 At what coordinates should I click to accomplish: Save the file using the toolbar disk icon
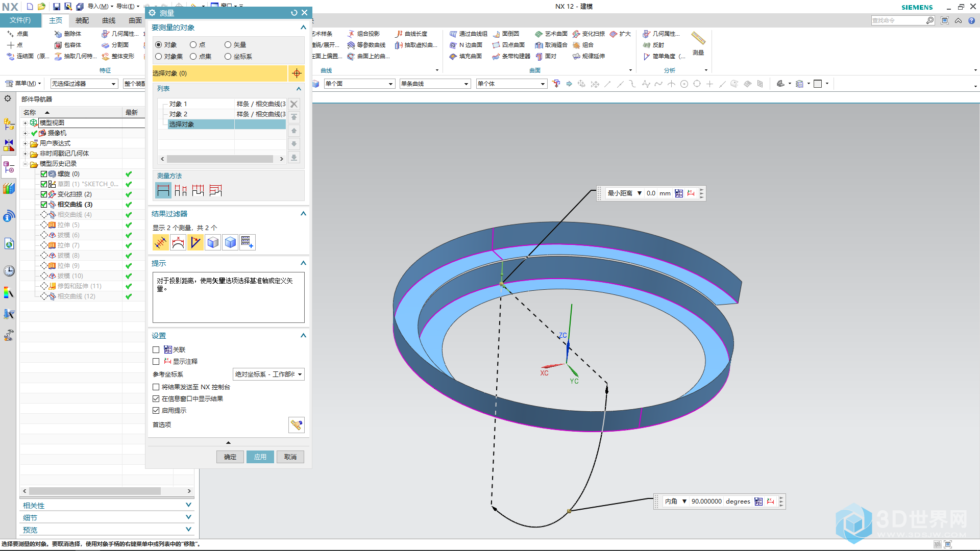coord(56,6)
